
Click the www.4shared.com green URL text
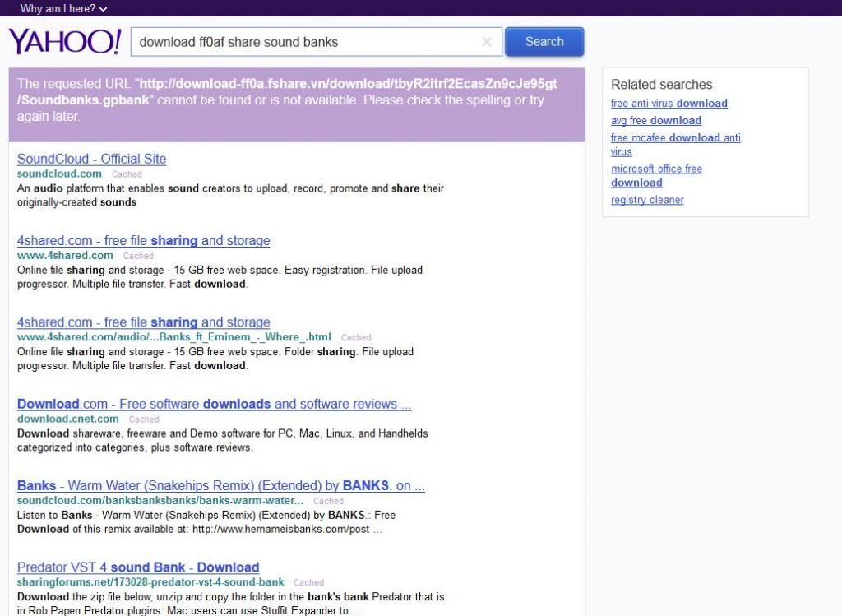point(65,255)
